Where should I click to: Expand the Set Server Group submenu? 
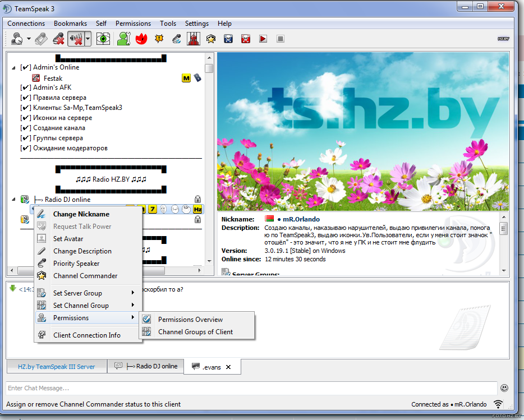tap(88, 293)
